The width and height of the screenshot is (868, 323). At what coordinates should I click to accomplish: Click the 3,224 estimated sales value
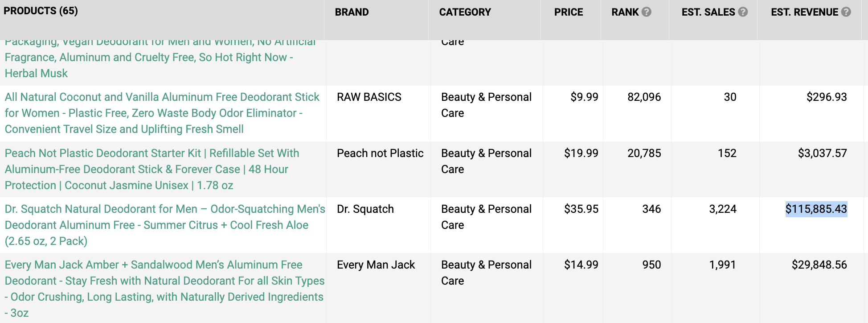[x=723, y=209]
